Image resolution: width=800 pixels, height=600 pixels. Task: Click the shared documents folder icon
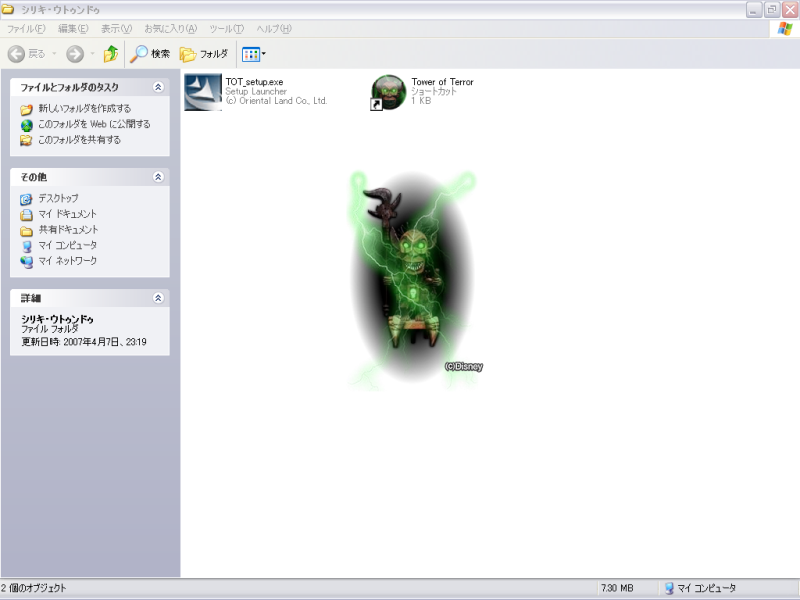pos(27,231)
